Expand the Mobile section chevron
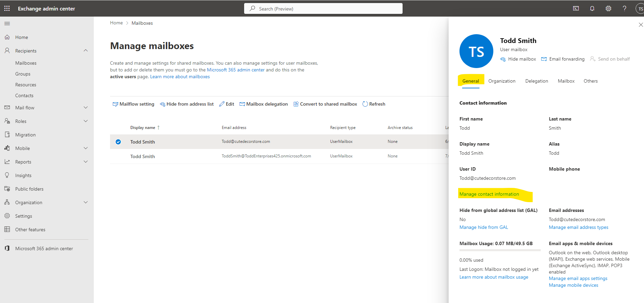Viewport: 644px width, 303px height. tap(86, 148)
